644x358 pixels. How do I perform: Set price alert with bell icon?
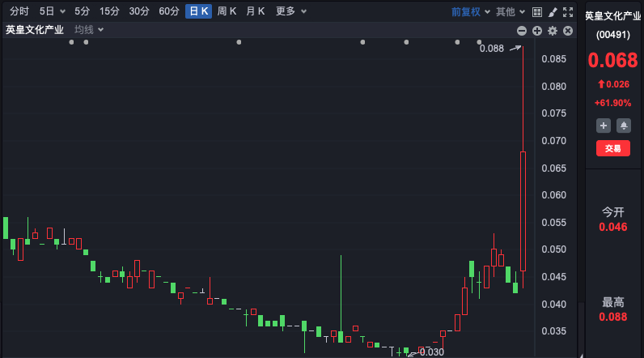pyautogui.click(x=624, y=126)
